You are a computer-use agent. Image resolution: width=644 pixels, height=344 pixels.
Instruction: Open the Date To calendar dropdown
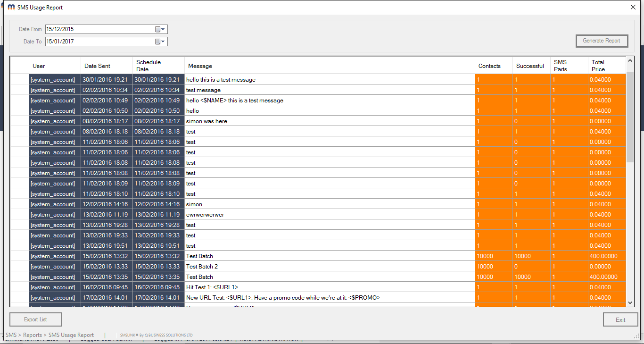160,42
